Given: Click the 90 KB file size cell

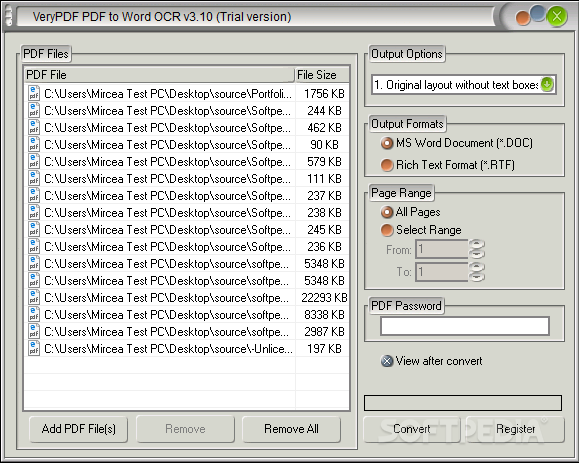Looking at the screenshot, I should tap(324, 145).
